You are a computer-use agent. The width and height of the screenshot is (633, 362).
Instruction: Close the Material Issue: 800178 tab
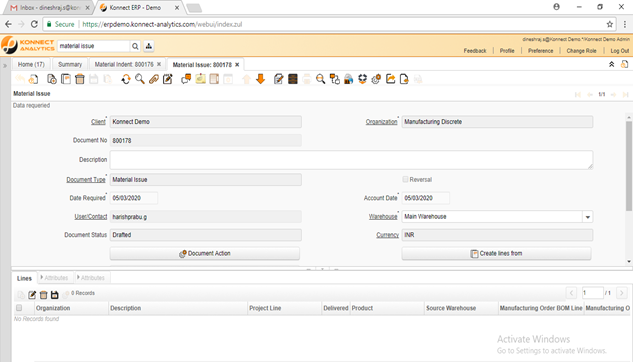point(237,65)
